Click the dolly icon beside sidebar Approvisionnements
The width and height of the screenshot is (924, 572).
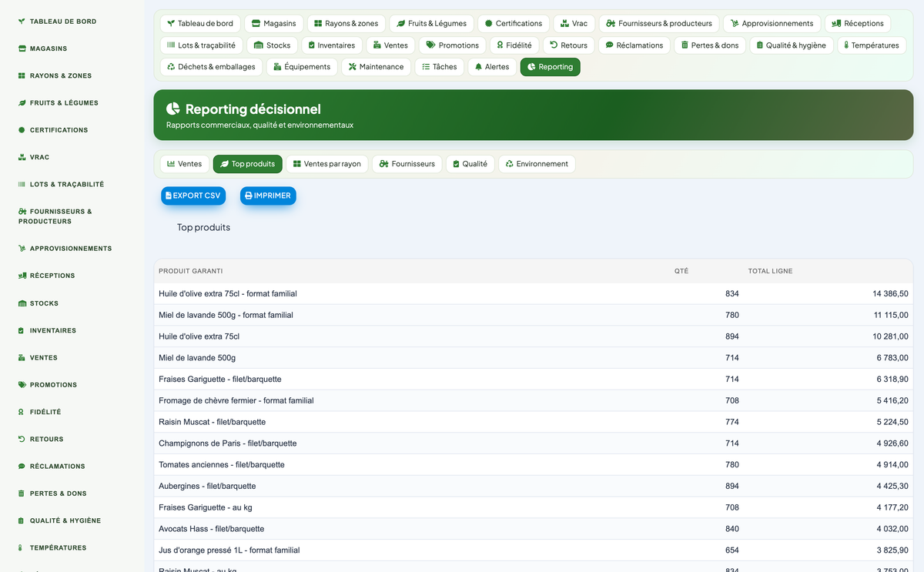tap(22, 249)
